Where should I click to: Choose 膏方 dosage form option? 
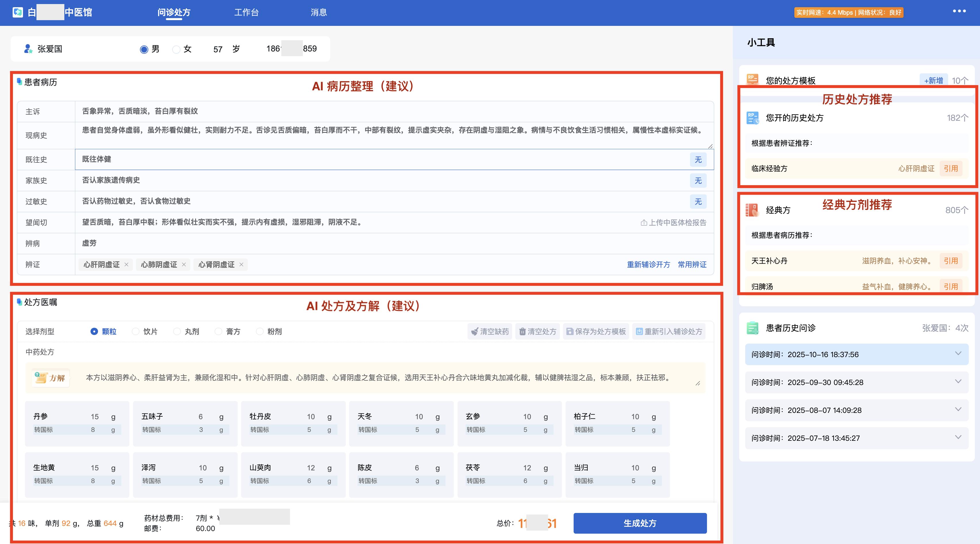pos(218,332)
